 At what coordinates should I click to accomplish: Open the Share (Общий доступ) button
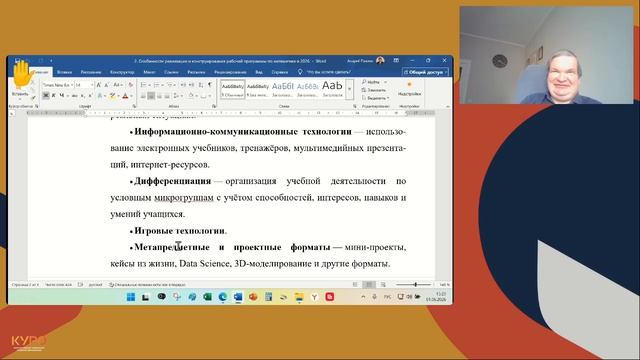pos(425,72)
